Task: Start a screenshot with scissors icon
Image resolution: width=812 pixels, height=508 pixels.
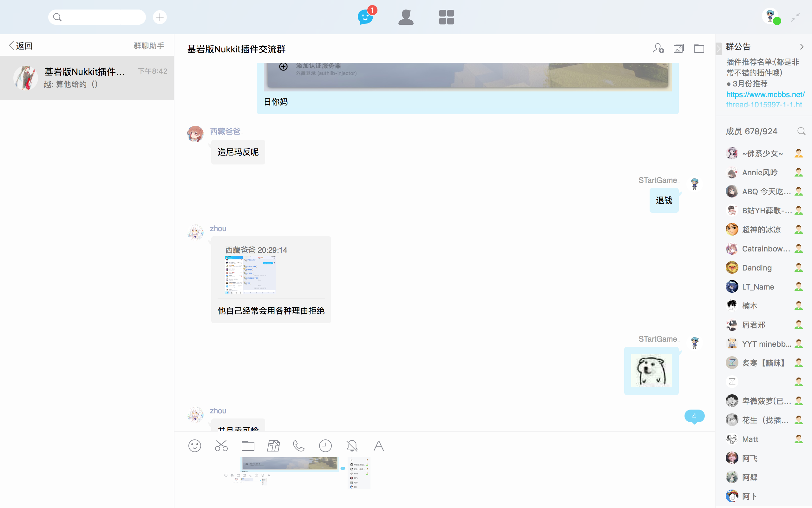Action: [x=221, y=446]
